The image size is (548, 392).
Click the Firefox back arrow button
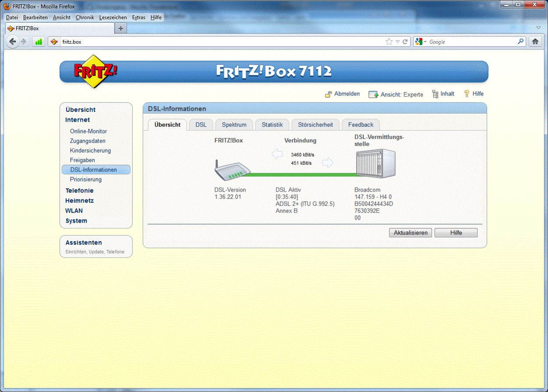coord(12,42)
